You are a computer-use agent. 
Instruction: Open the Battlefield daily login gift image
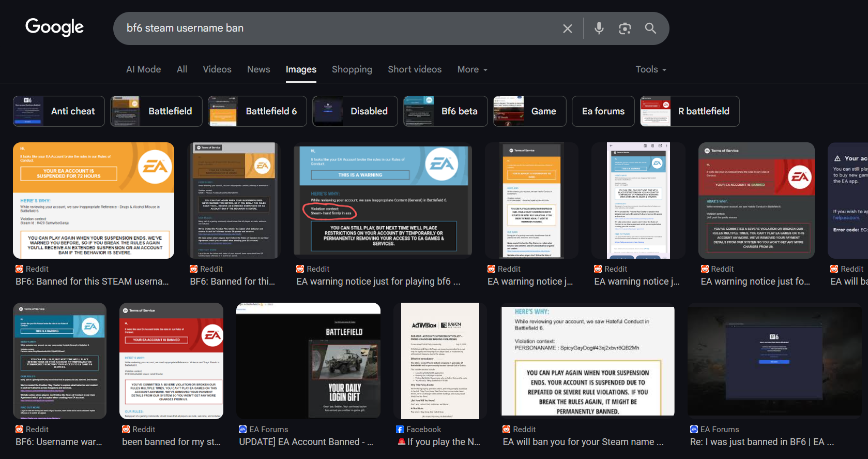point(308,361)
